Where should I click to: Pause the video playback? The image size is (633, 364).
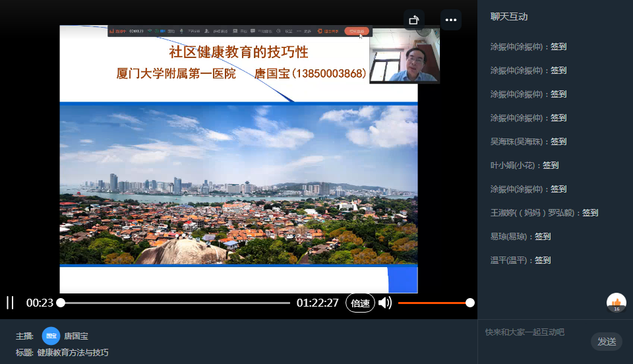10,303
